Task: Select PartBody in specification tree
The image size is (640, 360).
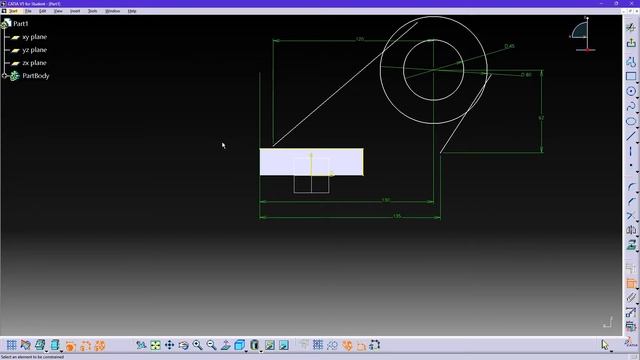Action: [x=36, y=76]
